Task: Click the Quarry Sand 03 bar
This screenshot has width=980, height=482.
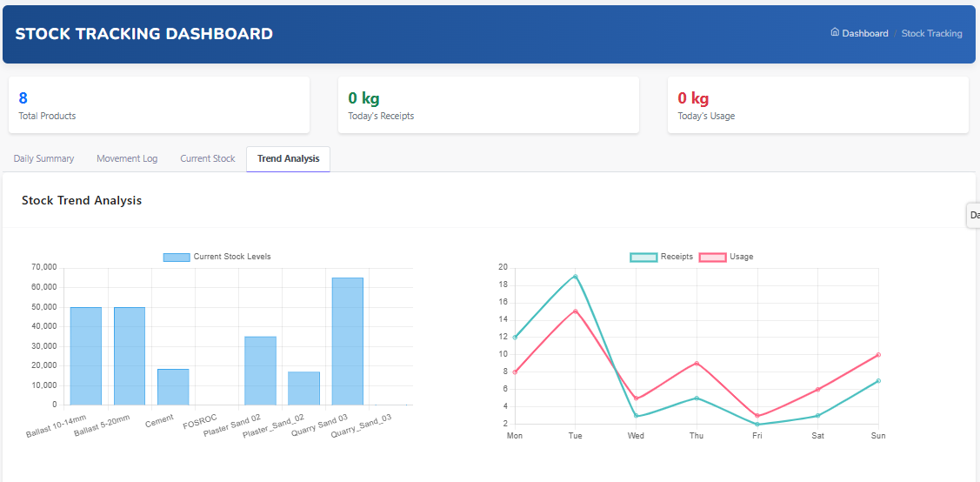Action: click(347, 341)
